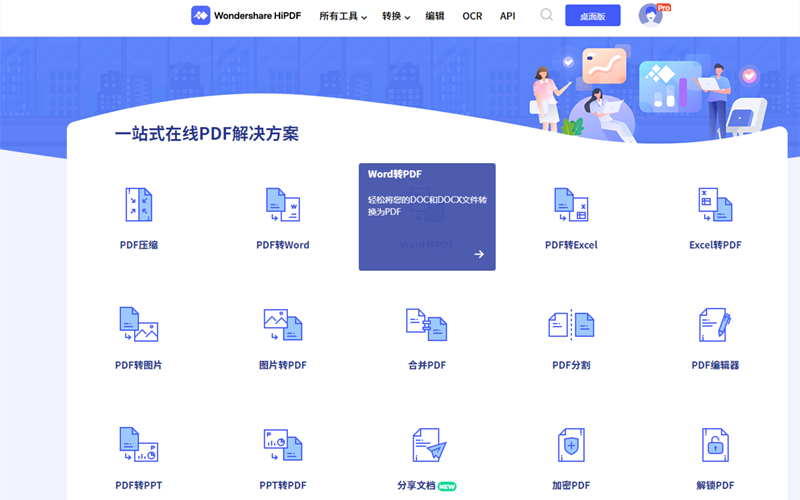This screenshot has height=500, width=800.
Task: Click the arrow on Word转PDF card
Action: (x=479, y=254)
